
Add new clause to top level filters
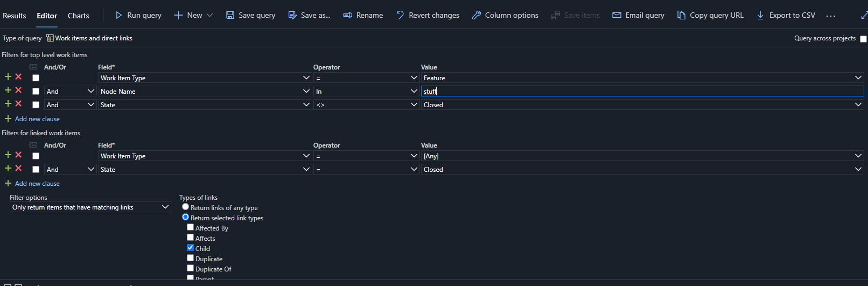point(37,119)
